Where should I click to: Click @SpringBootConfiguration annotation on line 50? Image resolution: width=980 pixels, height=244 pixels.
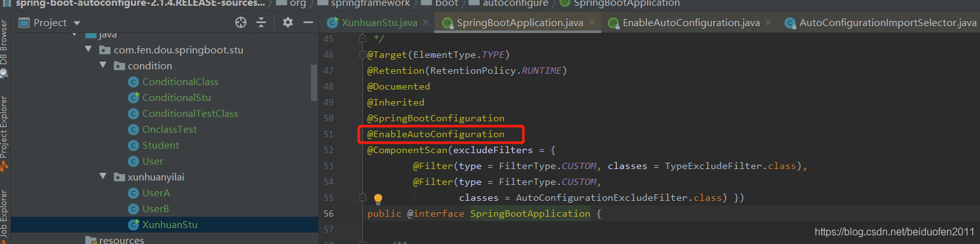point(436,118)
